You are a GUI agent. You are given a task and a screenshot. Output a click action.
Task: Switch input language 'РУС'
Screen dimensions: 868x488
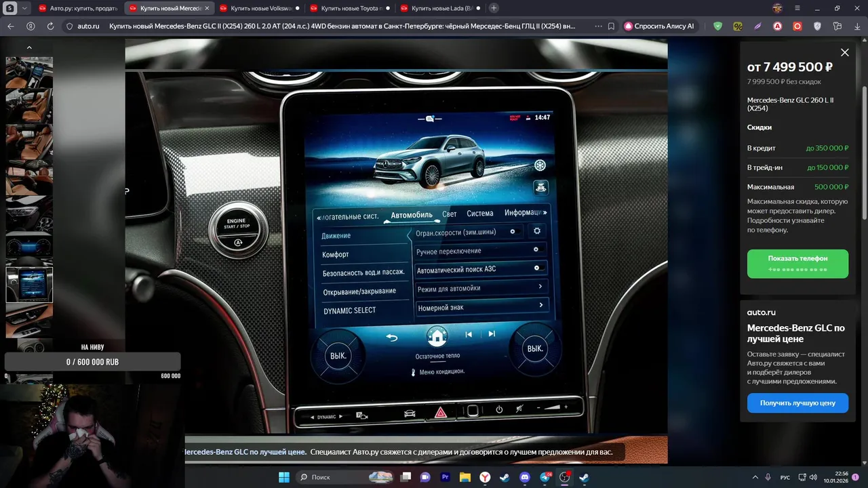(x=785, y=477)
